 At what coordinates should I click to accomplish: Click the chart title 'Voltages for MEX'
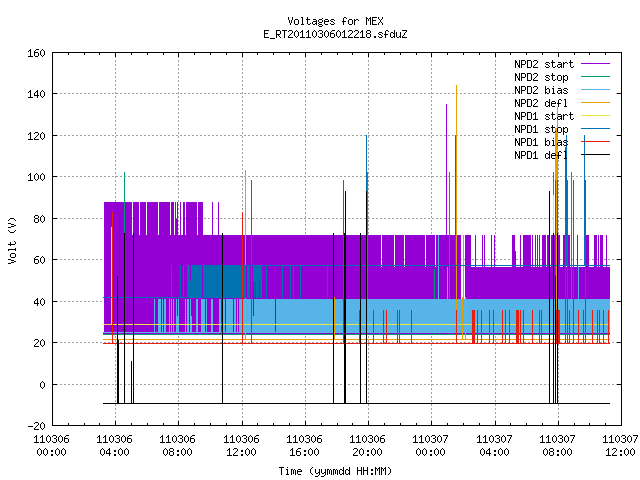click(x=335, y=21)
